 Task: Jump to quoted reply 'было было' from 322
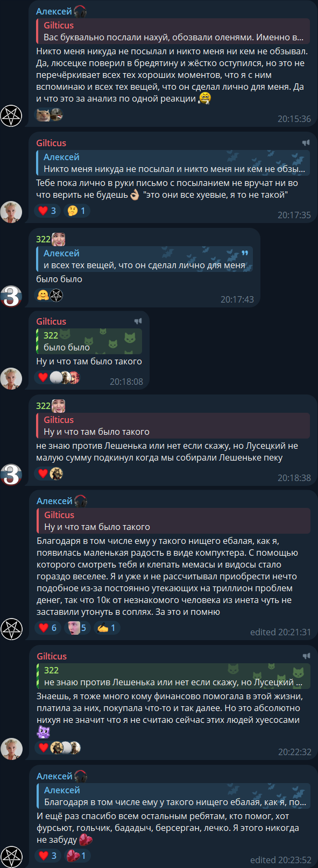89,341
